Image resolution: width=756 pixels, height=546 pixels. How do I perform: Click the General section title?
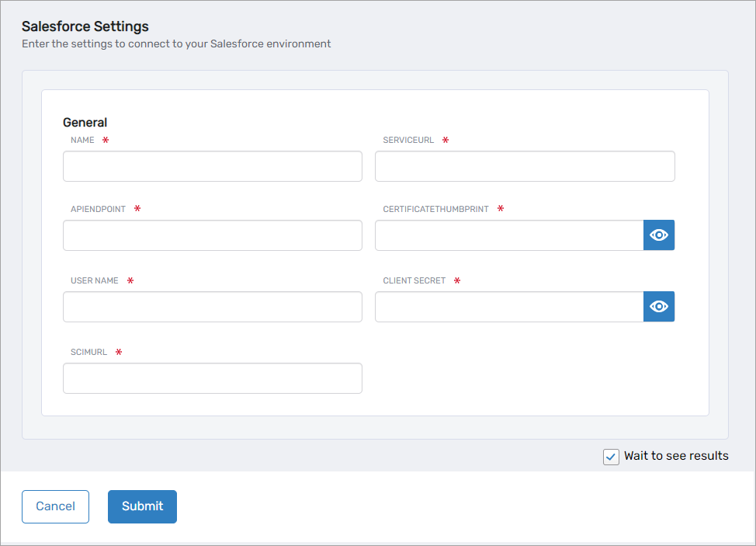(x=85, y=122)
